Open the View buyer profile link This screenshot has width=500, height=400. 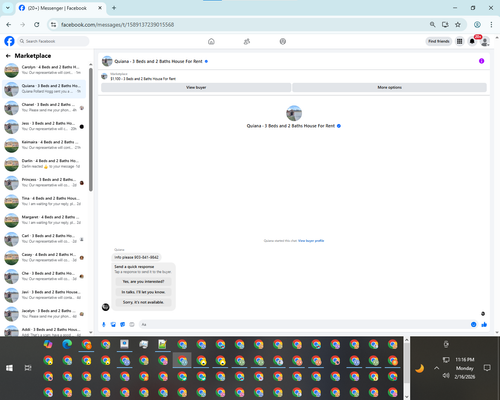pos(311,241)
